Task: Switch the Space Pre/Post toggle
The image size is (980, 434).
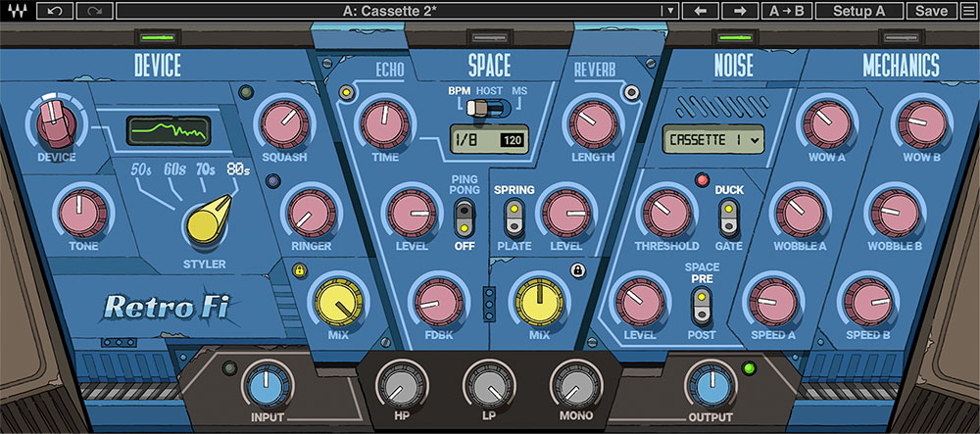Action: (x=701, y=306)
